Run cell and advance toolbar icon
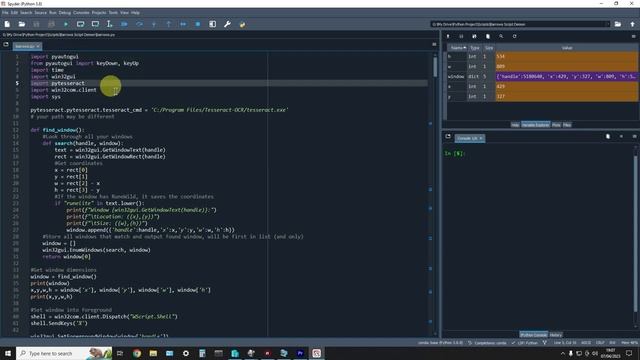 tap(95, 24)
